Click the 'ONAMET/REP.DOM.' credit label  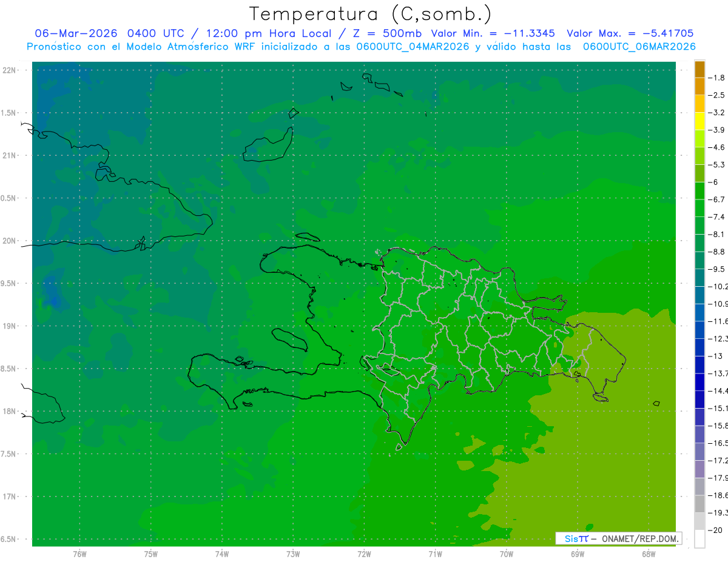point(640,538)
